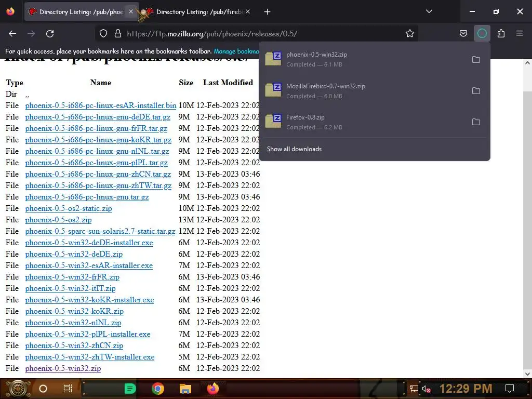Open a new browser tab
The width and height of the screenshot is (532, 399).
[268, 12]
